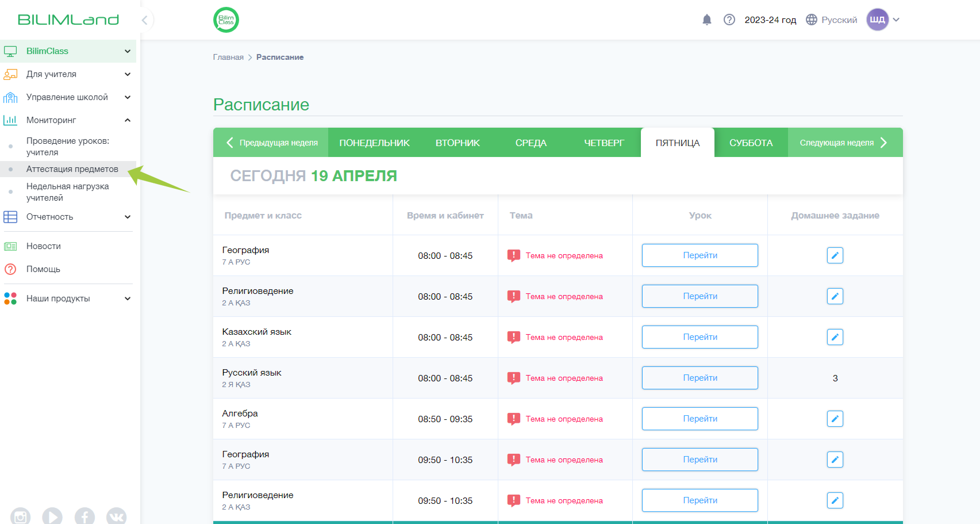Screen dimensions: 980x524
Task: Select the ПЯТНИЦА tab
Action: [678, 143]
